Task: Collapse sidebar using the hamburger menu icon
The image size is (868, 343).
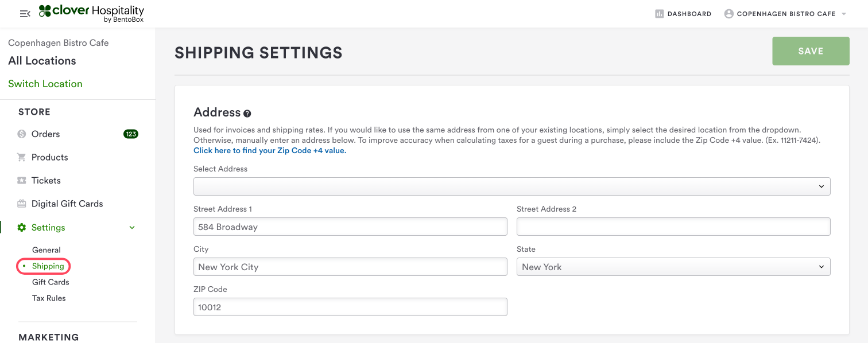Action: [25, 14]
